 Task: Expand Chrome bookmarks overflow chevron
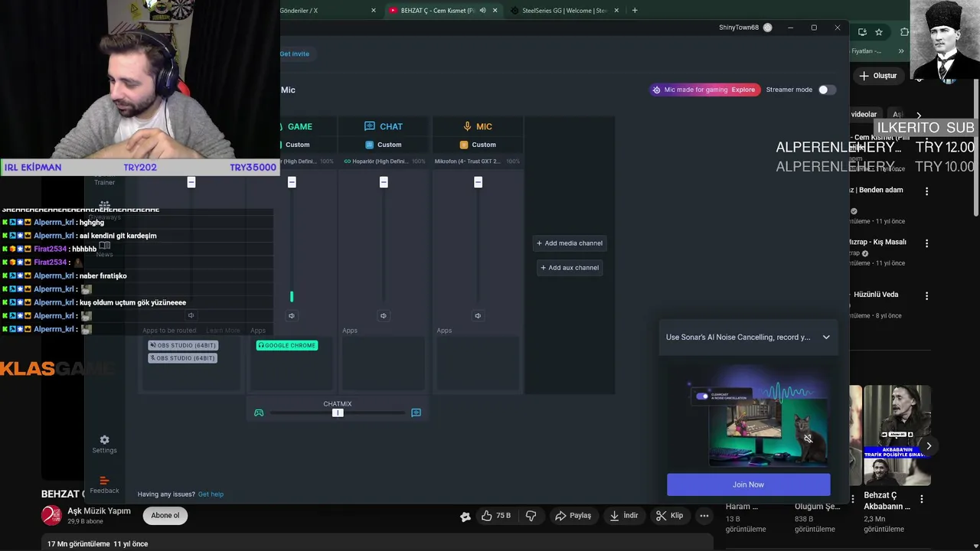click(x=901, y=51)
